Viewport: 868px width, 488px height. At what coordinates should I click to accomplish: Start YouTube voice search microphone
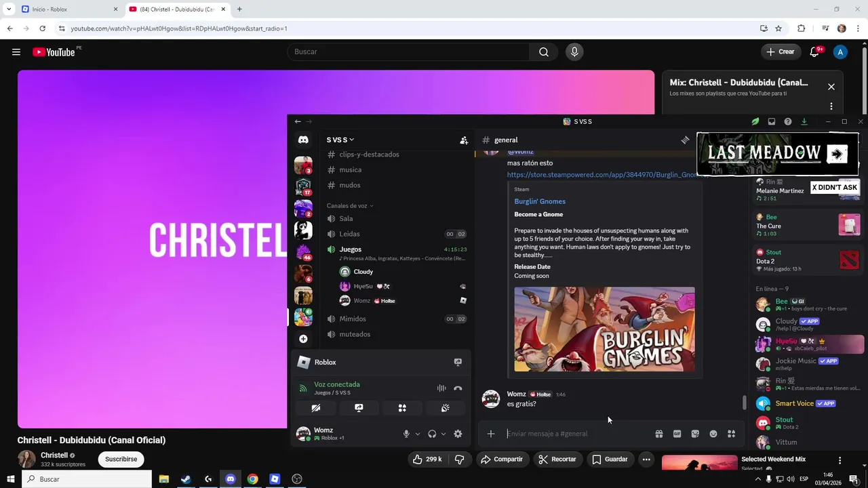(574, 52)
